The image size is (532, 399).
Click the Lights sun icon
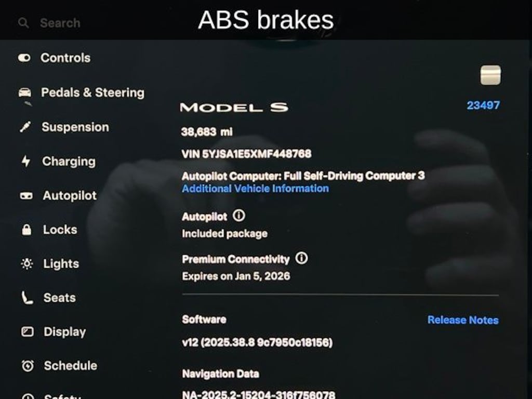27,264
